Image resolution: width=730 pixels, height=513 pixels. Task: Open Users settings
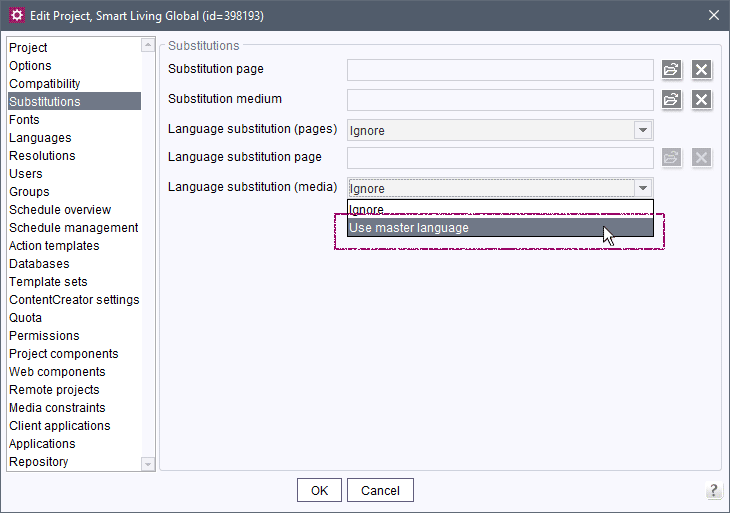pos(74,174)
